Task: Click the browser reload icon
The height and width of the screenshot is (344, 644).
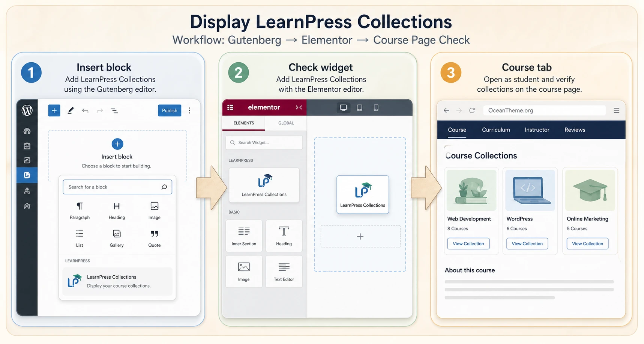Action: 472,110
